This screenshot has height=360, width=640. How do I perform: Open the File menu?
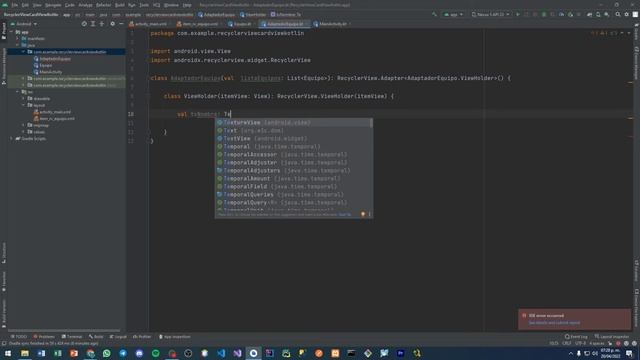coord(15,5)
